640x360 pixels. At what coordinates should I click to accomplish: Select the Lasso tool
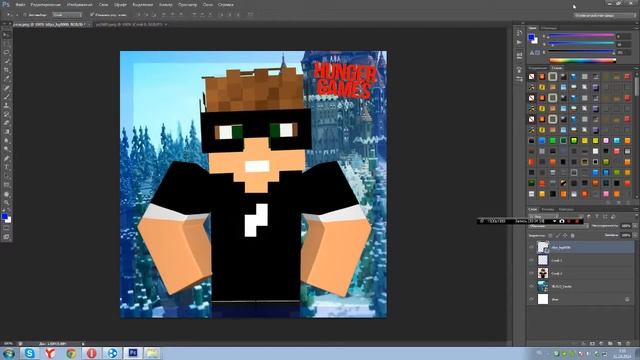click(x=6, y=53)
